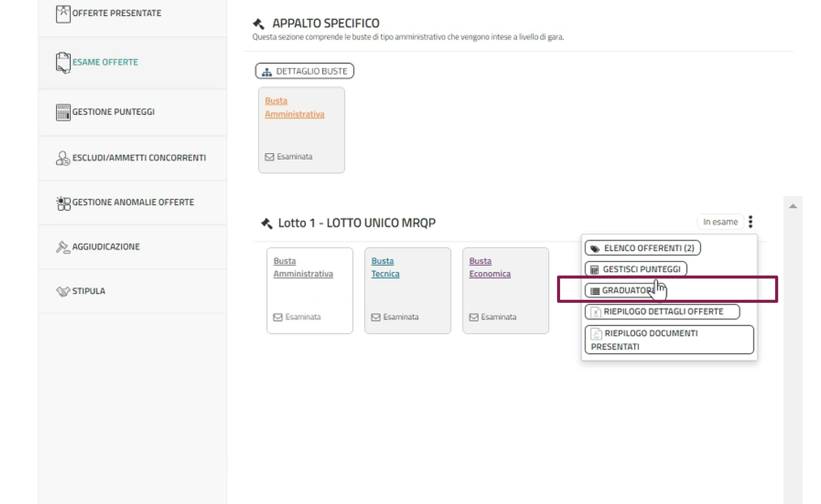Click the Stipula handshake icon
Screen dimensions: 821x504
tap(63, 292)
